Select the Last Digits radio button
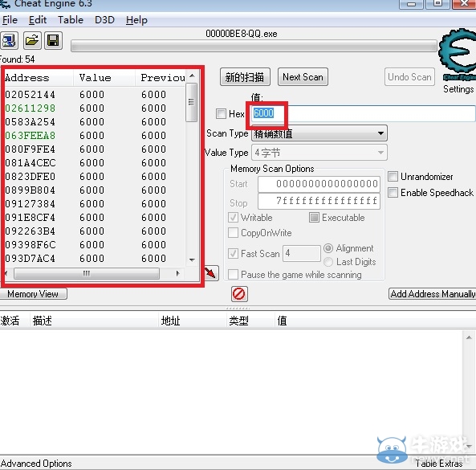The height and width of the screenshot is (470, 476). point(328,262)
